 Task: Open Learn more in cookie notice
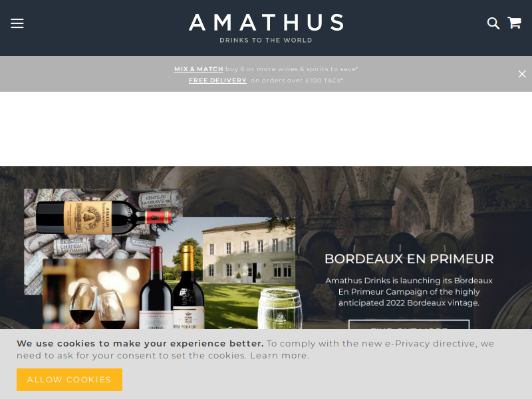(x=279, y=356)
